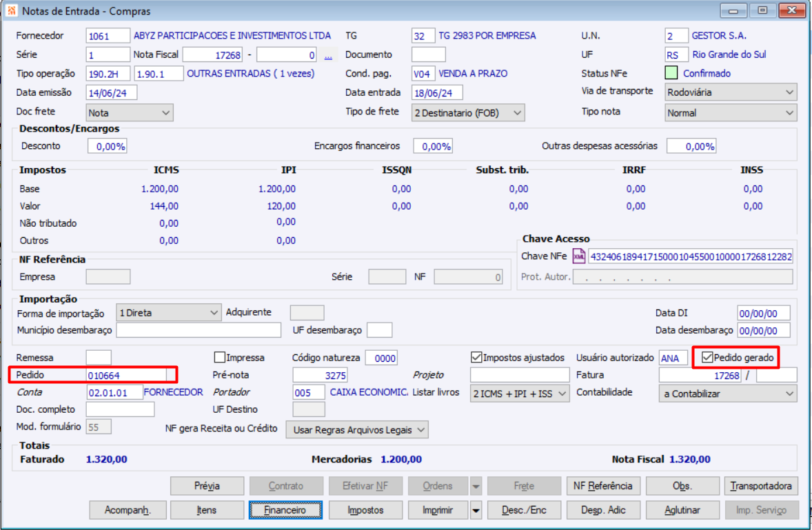812x530 pixels.
Task: Click the U.N. code field
Action: [x=676, y=36]
